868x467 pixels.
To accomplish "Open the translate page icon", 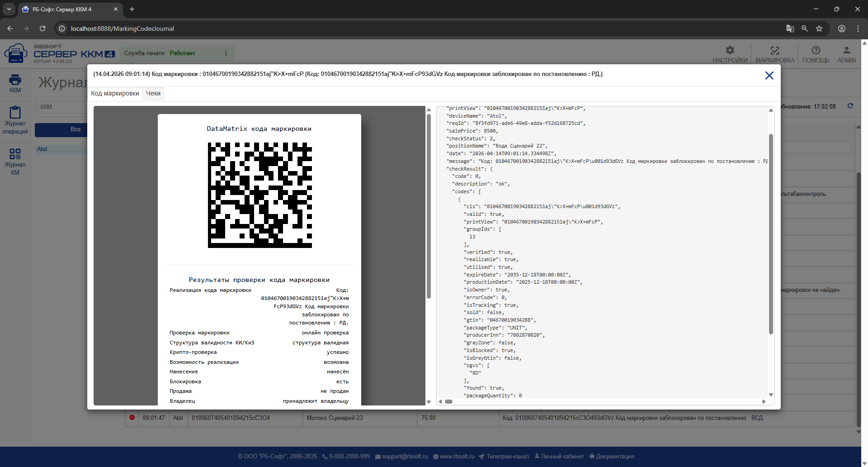I will tap(790, 29).
